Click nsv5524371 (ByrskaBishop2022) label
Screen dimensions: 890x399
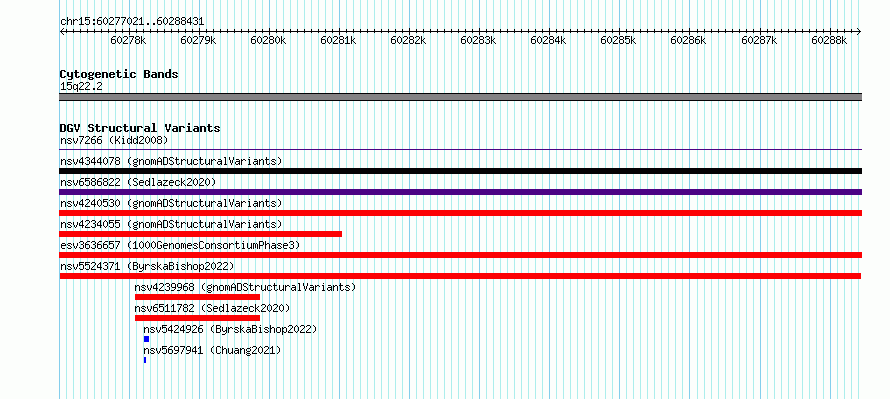pyautogui.click(x=147, y=266)
